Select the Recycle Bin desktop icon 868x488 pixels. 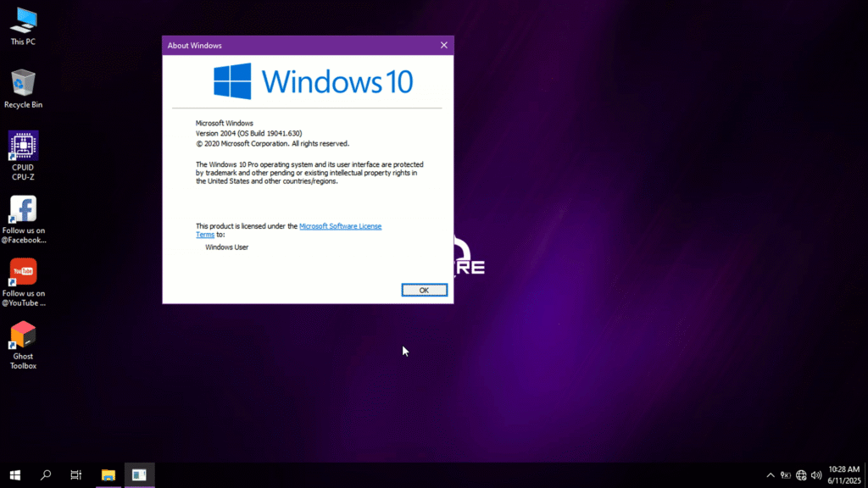click(23, 88)
